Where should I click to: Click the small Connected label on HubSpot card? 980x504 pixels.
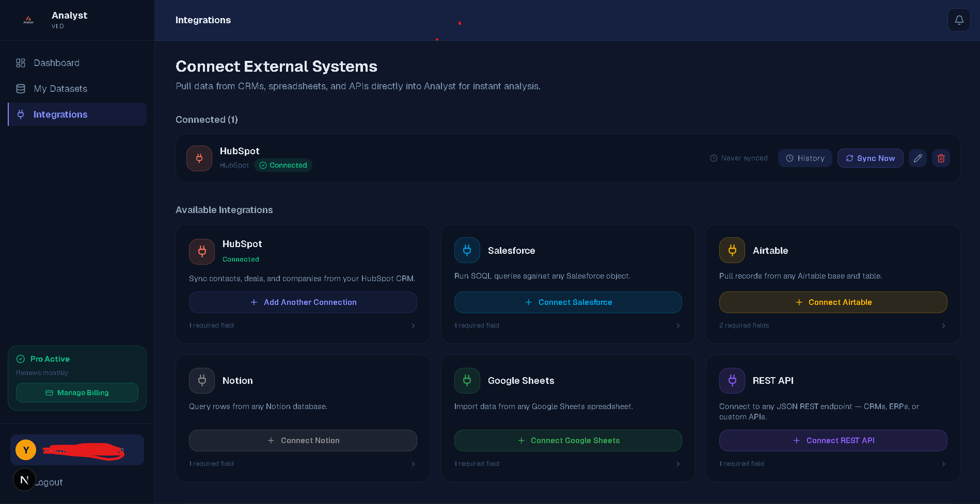pyautogui.click(x=241, y=259)
